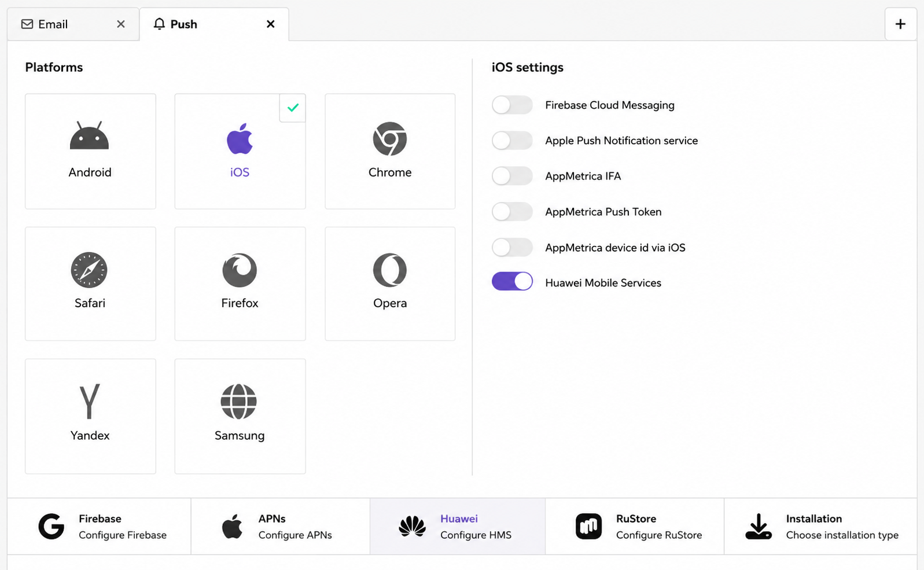Image resolution: width=924 pixels, height=570 pixels.
Task: Close the Email tab
Action: 120,24
